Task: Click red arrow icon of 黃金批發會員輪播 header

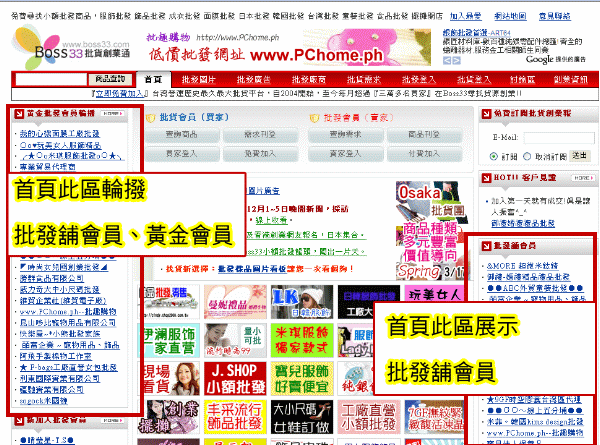Action: pyautogui.click(x=19, y=114)
